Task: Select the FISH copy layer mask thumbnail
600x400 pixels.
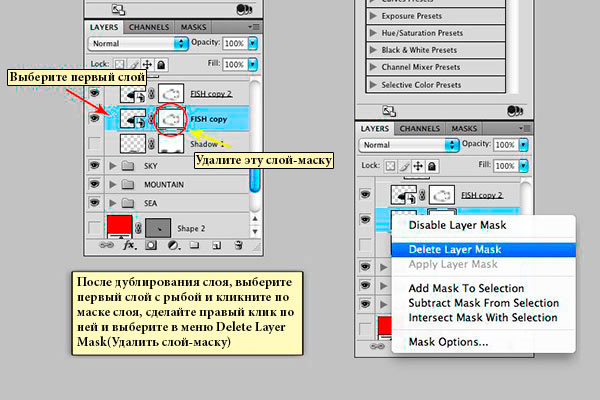Action: [171, 119]
